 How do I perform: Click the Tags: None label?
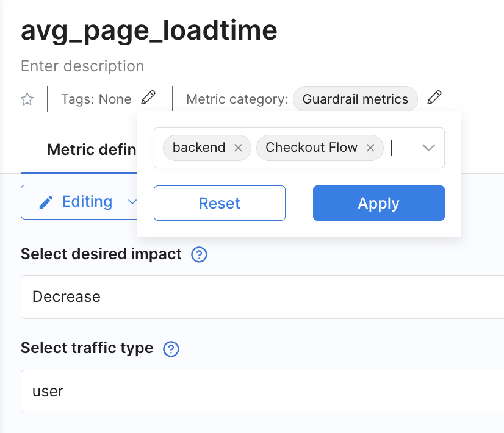pyautogui.click(x=96, y=99)
